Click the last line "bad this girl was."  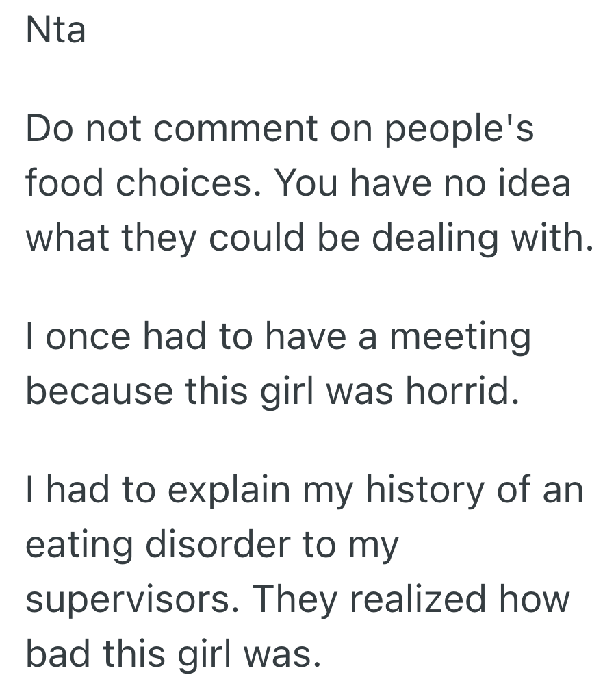pyautogui.click(x=173, y=651)
